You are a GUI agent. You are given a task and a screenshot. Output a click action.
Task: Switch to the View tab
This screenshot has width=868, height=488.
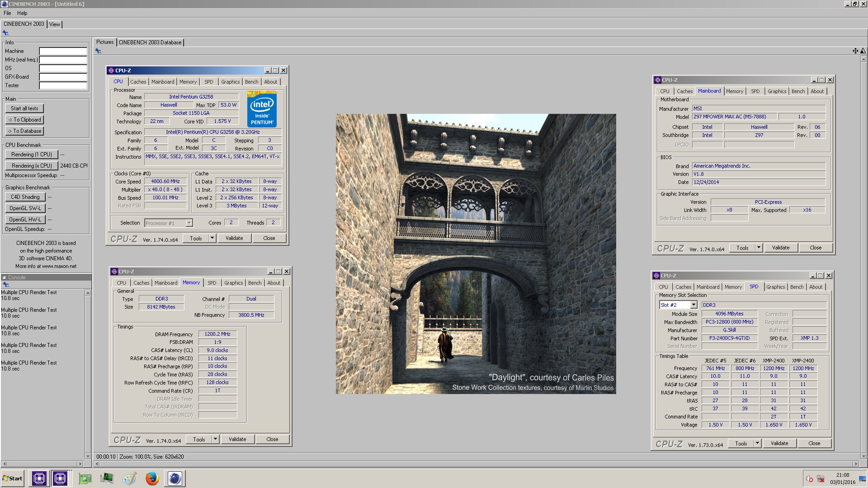click(55, 24)
